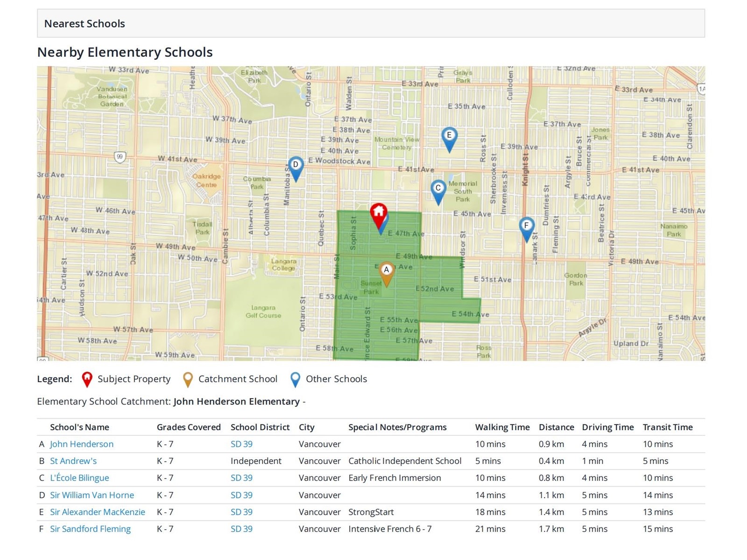Click blue map marker D on the map

(x=296, y=167)
